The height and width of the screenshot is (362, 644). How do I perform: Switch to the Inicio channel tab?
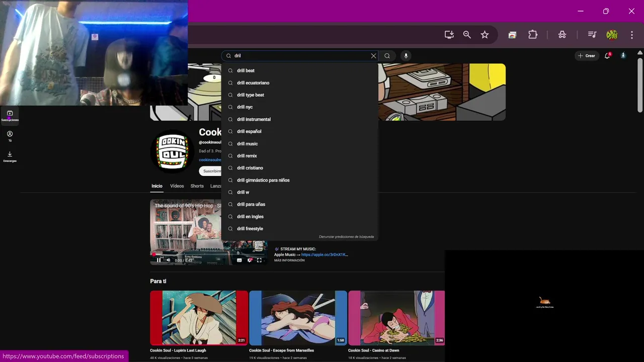[x=157, y=186]
